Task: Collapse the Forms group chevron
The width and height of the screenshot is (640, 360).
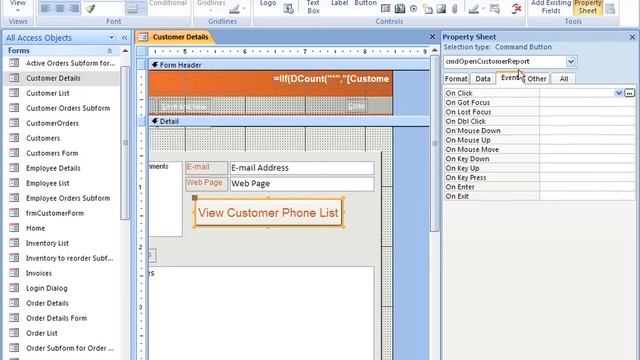Action: click(109, 51)
